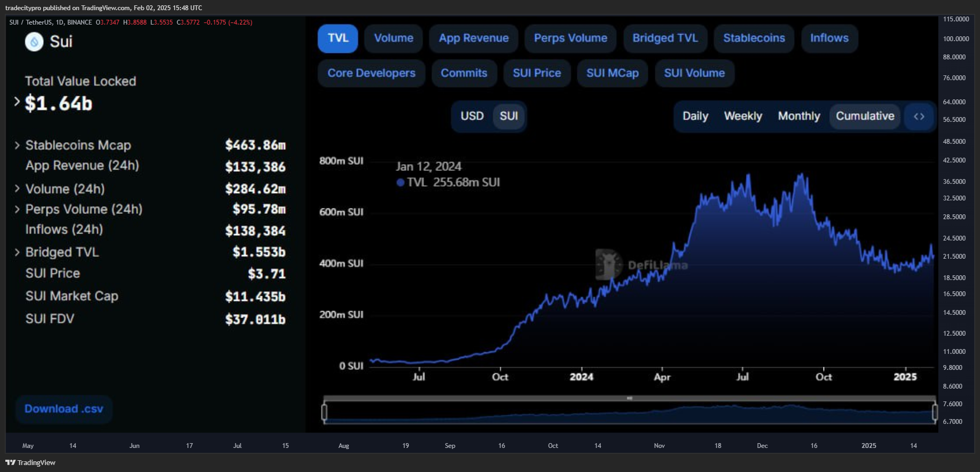Click the $284.62m volume value

coord(255,189)
